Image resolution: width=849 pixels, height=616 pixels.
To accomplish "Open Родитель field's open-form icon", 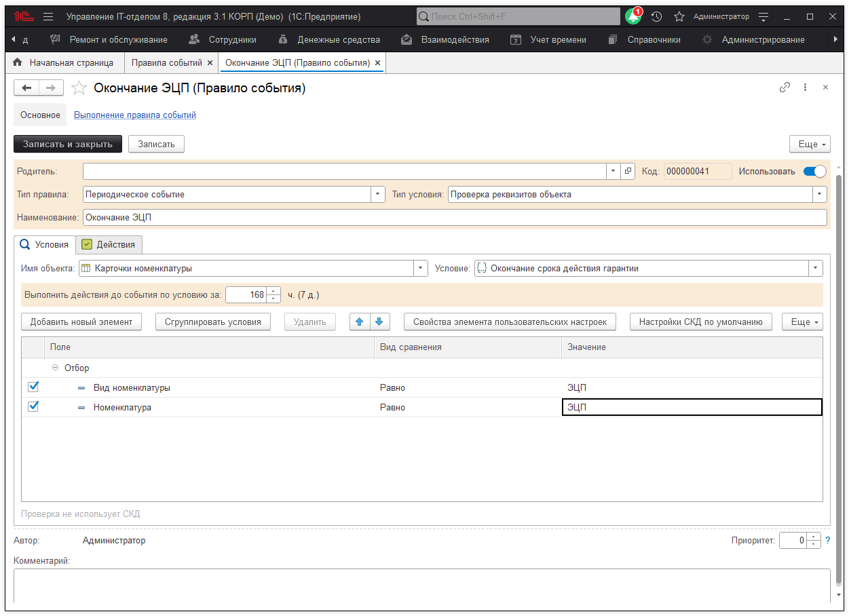I will [x=628, y=172].
